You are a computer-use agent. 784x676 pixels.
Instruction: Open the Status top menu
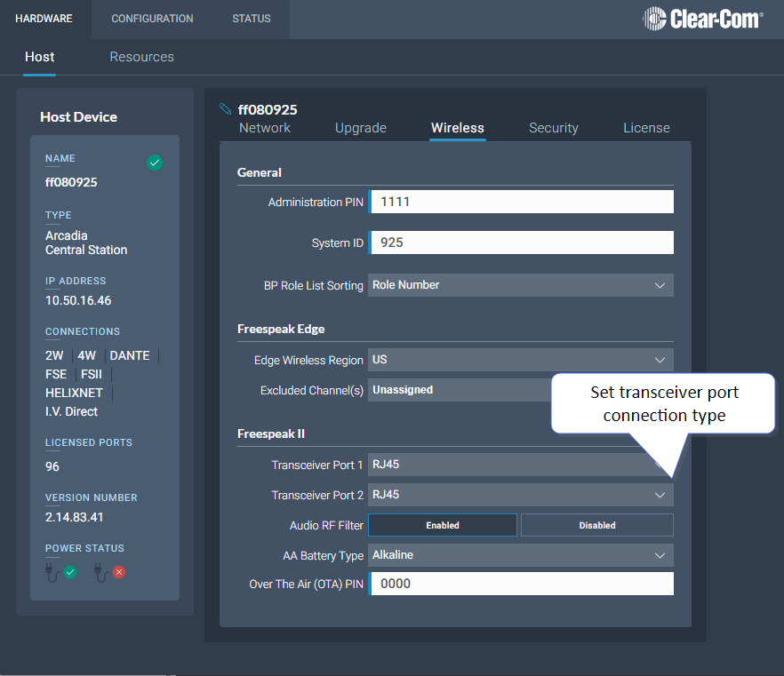[x=252, y=19]
